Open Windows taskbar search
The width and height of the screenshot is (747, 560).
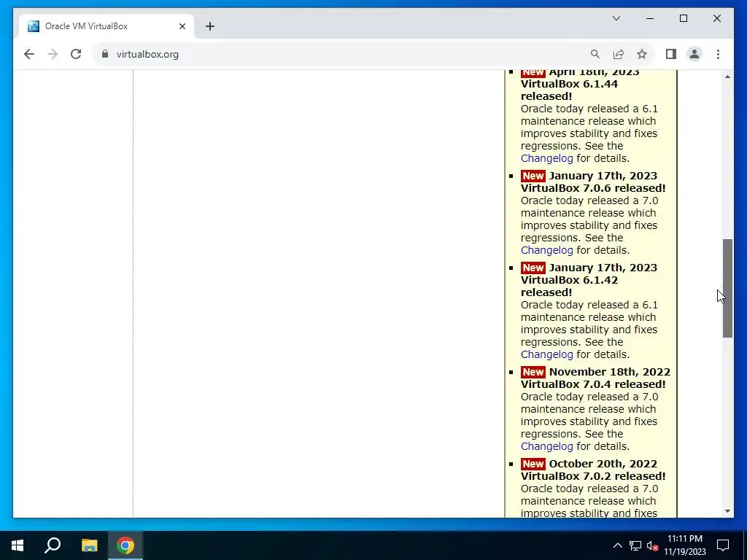pos(53,545)
